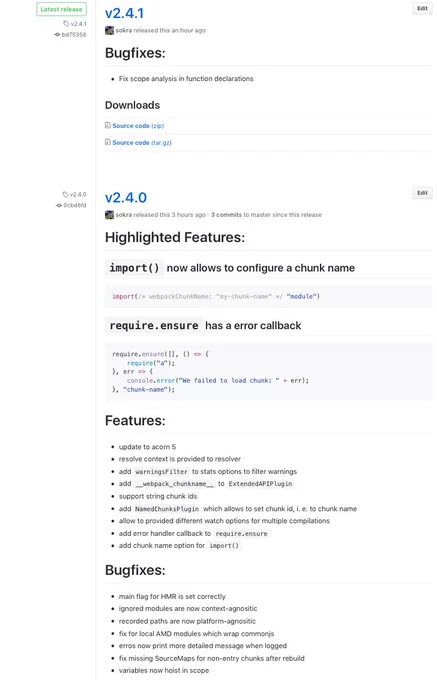Click the commit icon beside bd75356

(57, 35)
